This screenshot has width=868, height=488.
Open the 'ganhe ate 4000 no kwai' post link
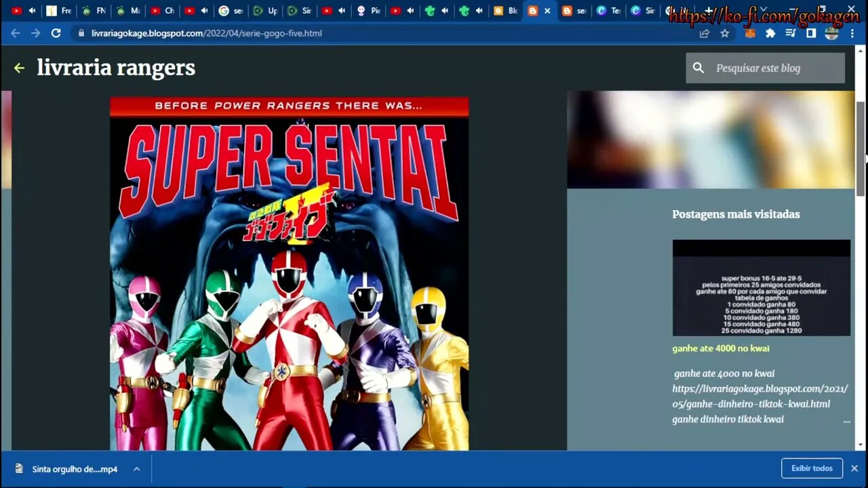click(721, 348)
